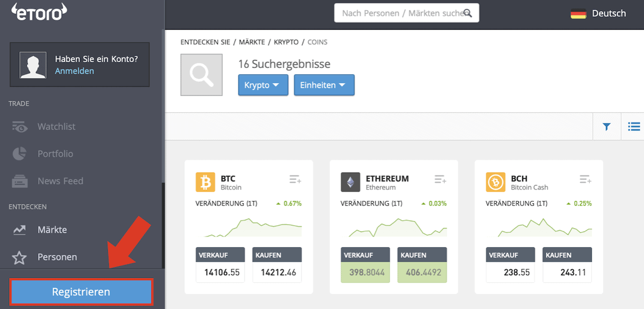Screen dimensions: 644x309
Task: Click the Personen star icon
Action: click(20, 256)
